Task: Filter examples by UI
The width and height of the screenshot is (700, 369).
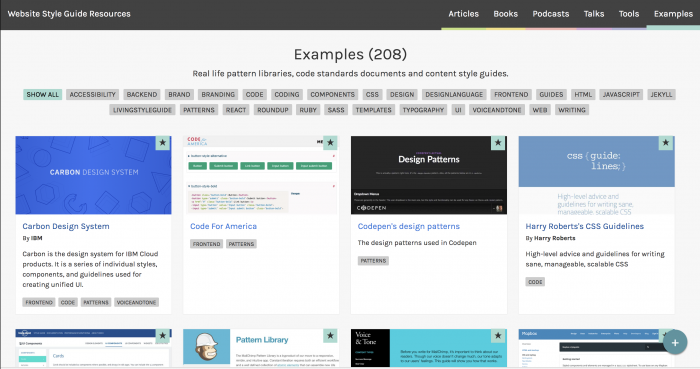Action: (458, 110)
